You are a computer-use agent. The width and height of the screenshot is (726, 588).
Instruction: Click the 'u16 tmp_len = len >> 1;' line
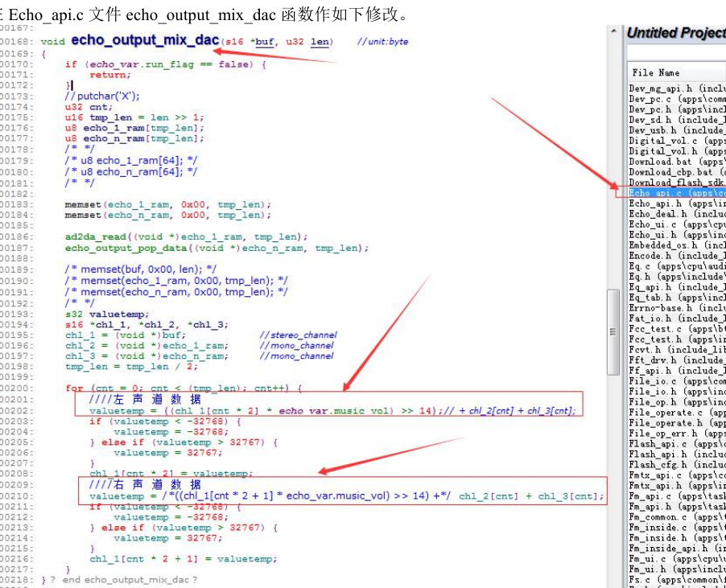pos(134,117)
